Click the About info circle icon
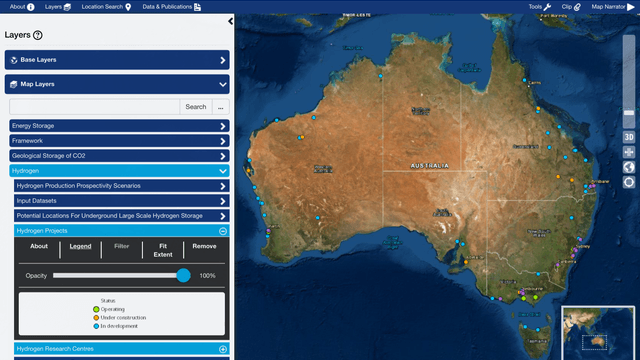The width and height of the screenshot is (640, 360). click(x=31, y=7)
